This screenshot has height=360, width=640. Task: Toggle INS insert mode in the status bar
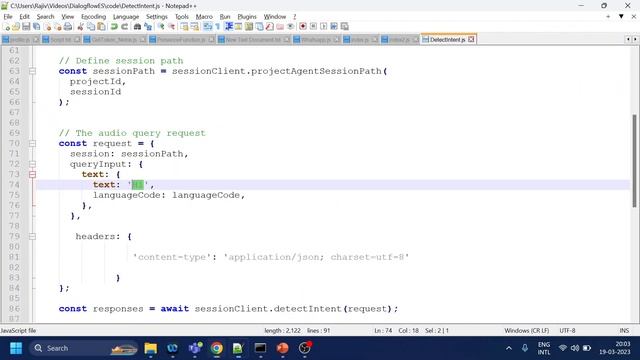(x=624, y=331)
